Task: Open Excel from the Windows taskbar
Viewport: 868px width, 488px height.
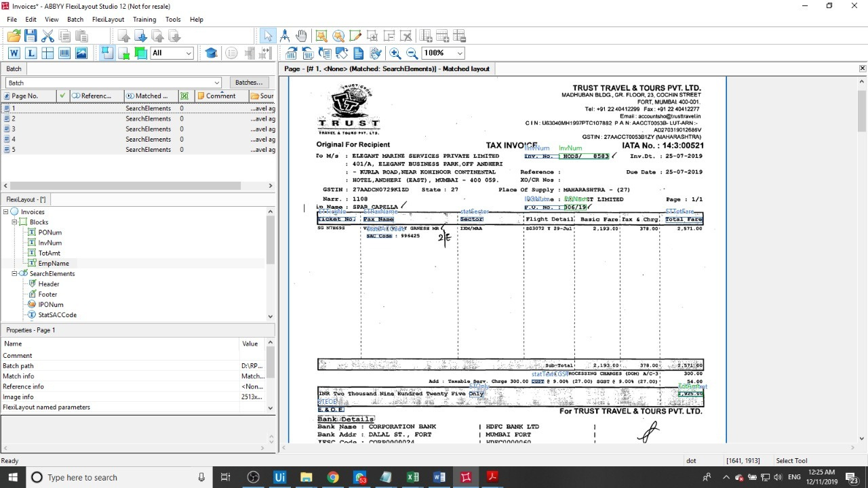Action: pyautogui.click(x=412, y=477)
